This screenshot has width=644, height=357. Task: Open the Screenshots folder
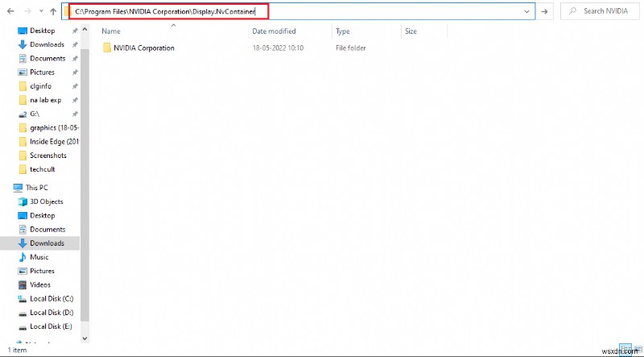point(47,156)
